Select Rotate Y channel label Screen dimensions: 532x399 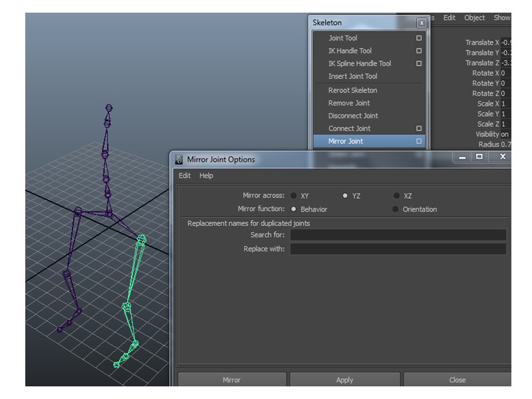485,83
